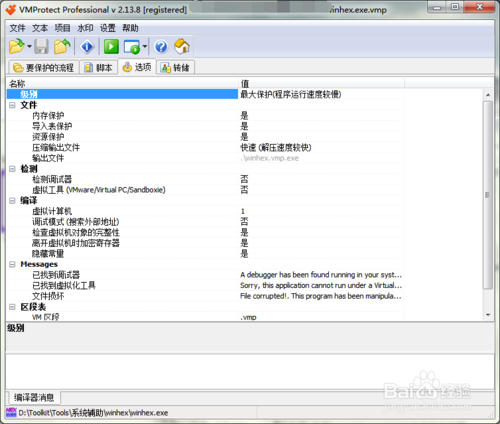Screen dimensions: 500x424
Task: Click the 是 value for 资源保护
Action: pyautogui.click(x=244, y=137)
